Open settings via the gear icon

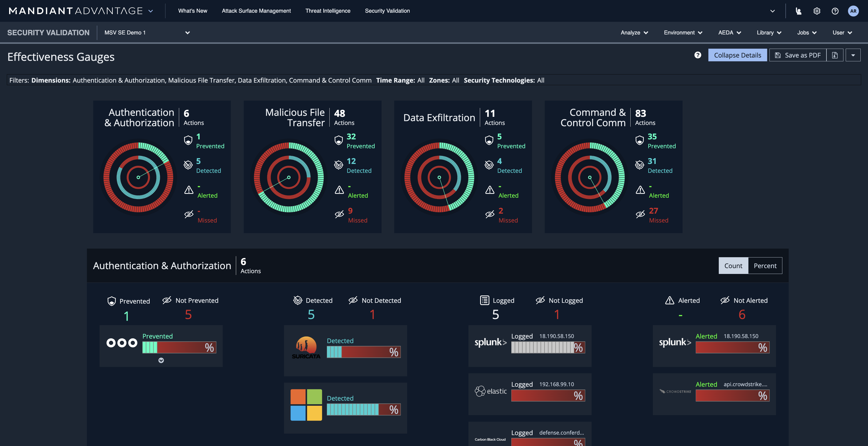(x=817, y=11)
